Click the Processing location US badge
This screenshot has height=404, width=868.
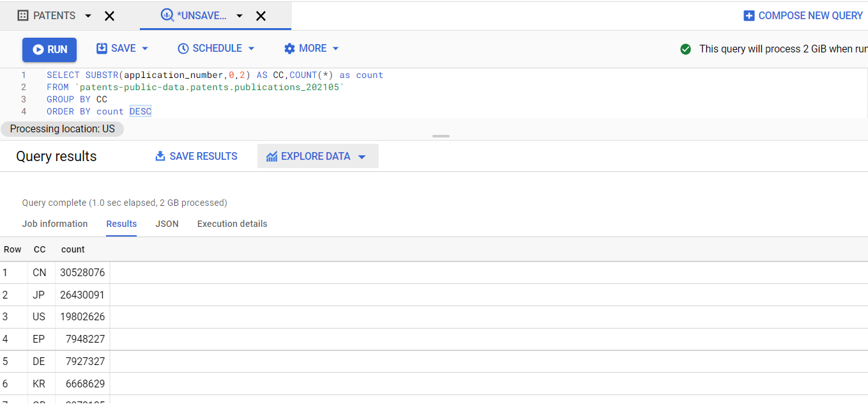click(x=62, y=128)
